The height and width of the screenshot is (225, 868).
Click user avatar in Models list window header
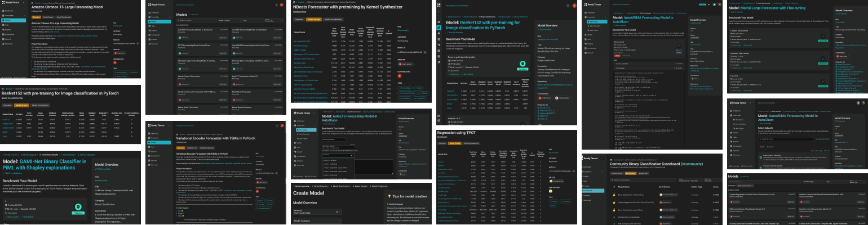(281, 5)
